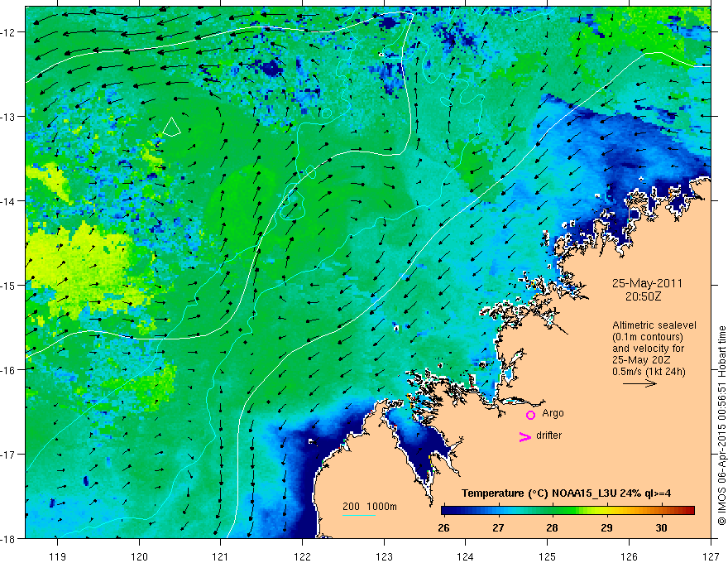Click the '(0.1m contours)' text

tap(648, 337)
